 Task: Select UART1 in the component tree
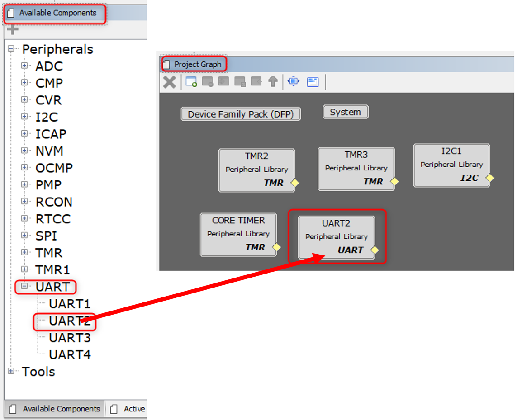70,304
